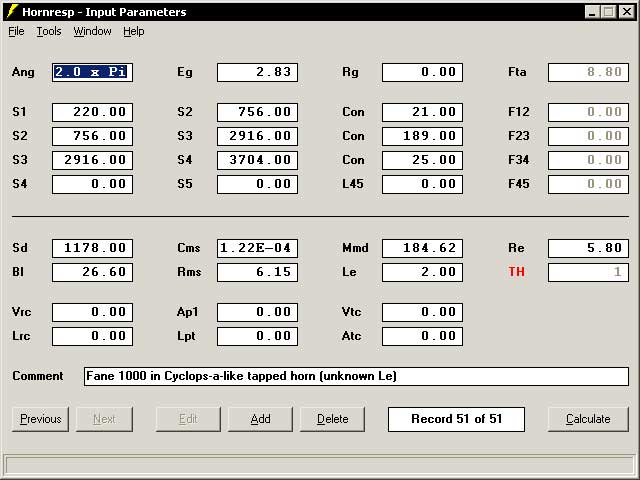Open the Help menu

(x=134, y=31)
